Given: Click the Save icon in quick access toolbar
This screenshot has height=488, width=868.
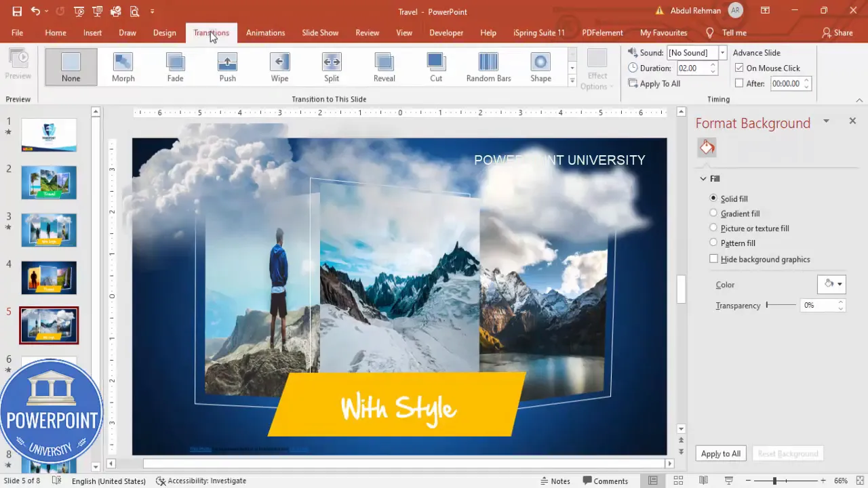Looking at the screenshot, I should click(x=17, y=12).
